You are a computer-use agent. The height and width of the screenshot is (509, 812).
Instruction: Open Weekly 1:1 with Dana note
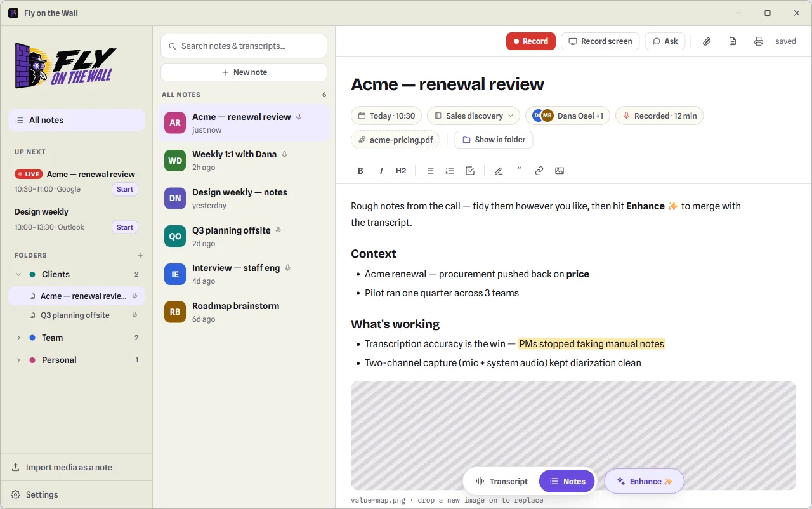(244, 161)
